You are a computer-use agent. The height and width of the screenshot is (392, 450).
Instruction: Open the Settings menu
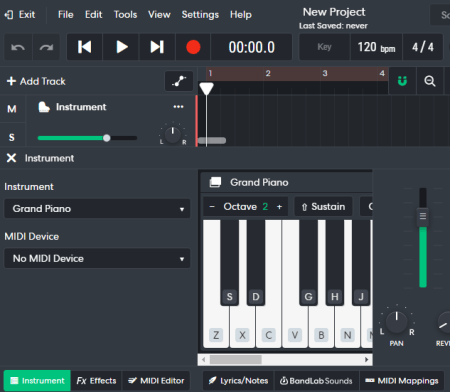tap(200, 15)
